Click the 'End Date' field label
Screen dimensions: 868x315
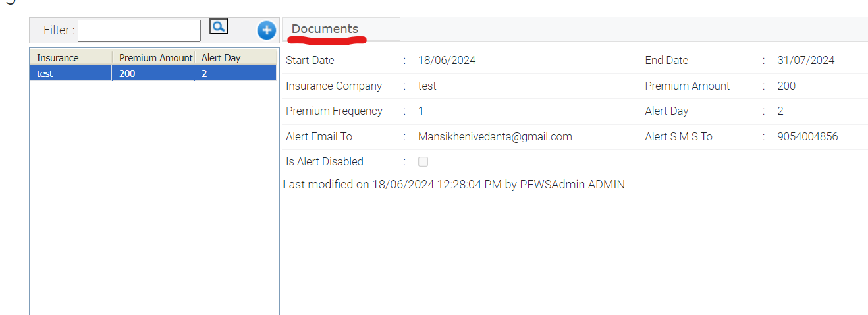pyautogui.click(x=666, y=61)
